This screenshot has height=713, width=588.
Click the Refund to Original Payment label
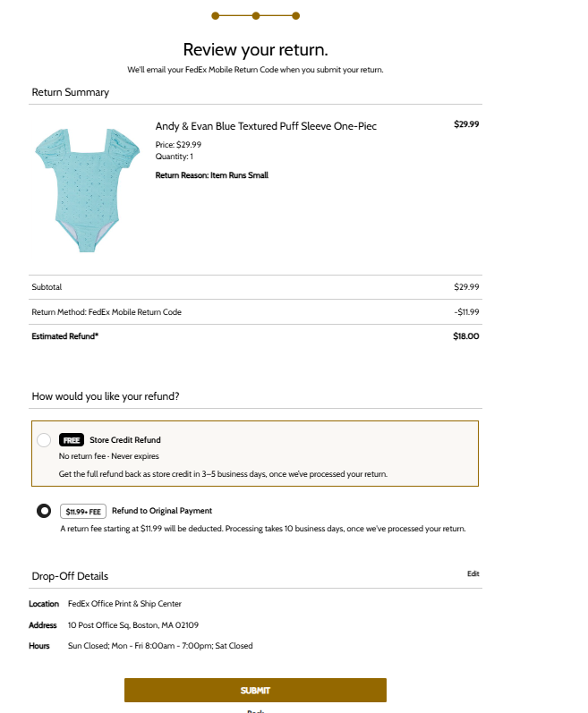click(x=162, y=511)
